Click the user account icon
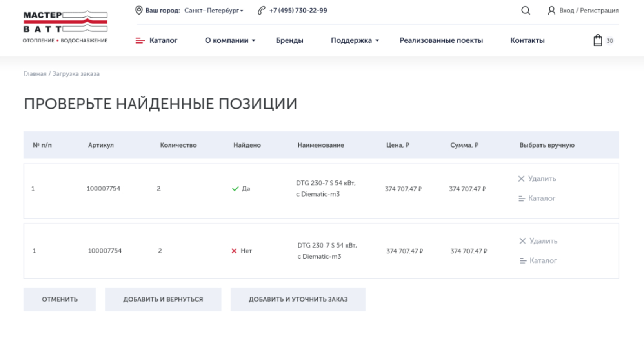This screenshot has height=346, width=644. pyautogui.click(x=551, y=11)
